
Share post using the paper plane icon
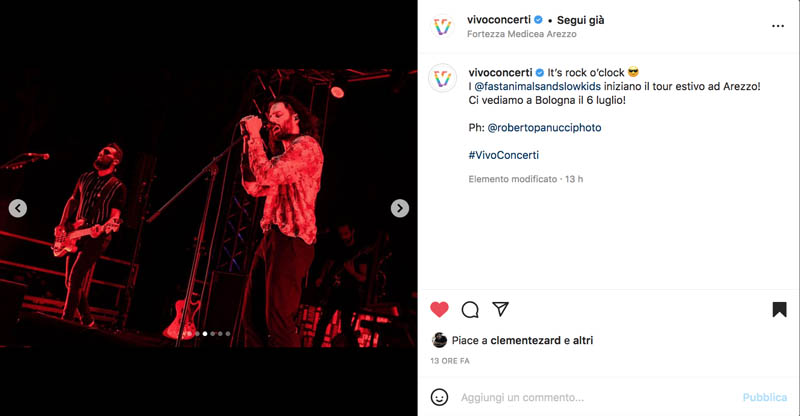click(501, 309)
